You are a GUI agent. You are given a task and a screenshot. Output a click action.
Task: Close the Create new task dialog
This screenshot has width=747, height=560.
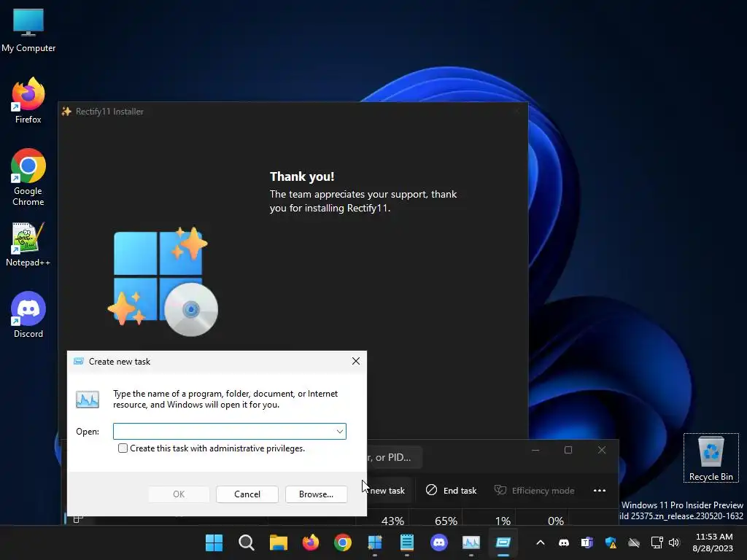(356, 361)
